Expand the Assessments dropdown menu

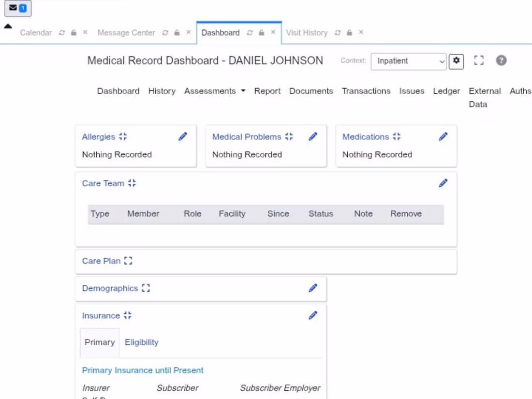pyautogui.click(x=215, y=91)
